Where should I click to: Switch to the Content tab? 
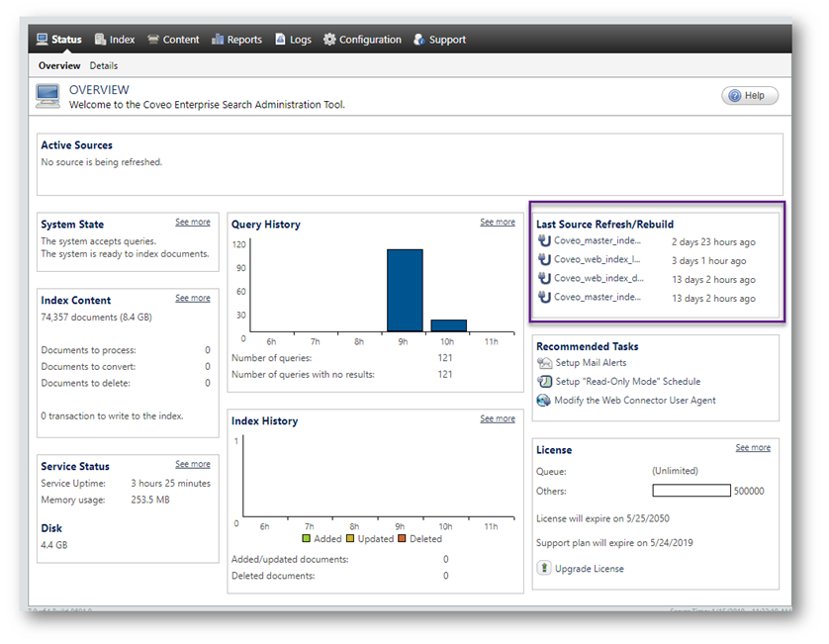173,40
